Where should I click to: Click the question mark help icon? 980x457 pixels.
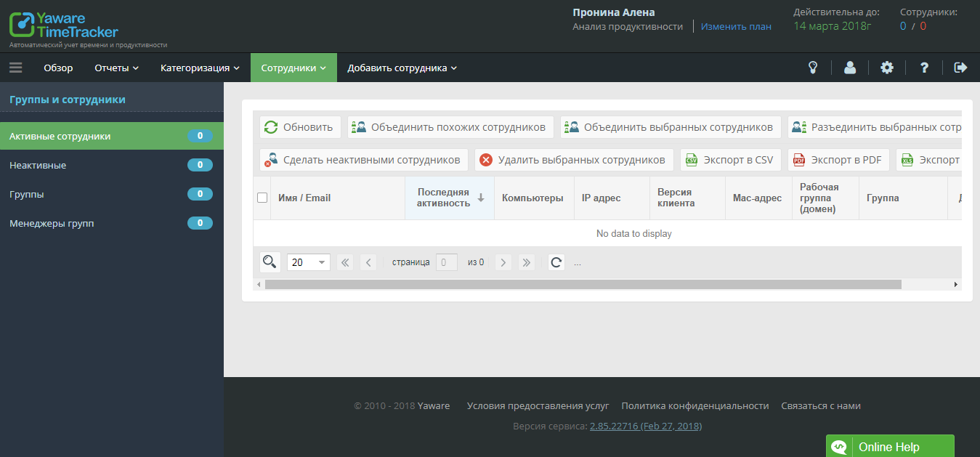[x=924, y=68]
